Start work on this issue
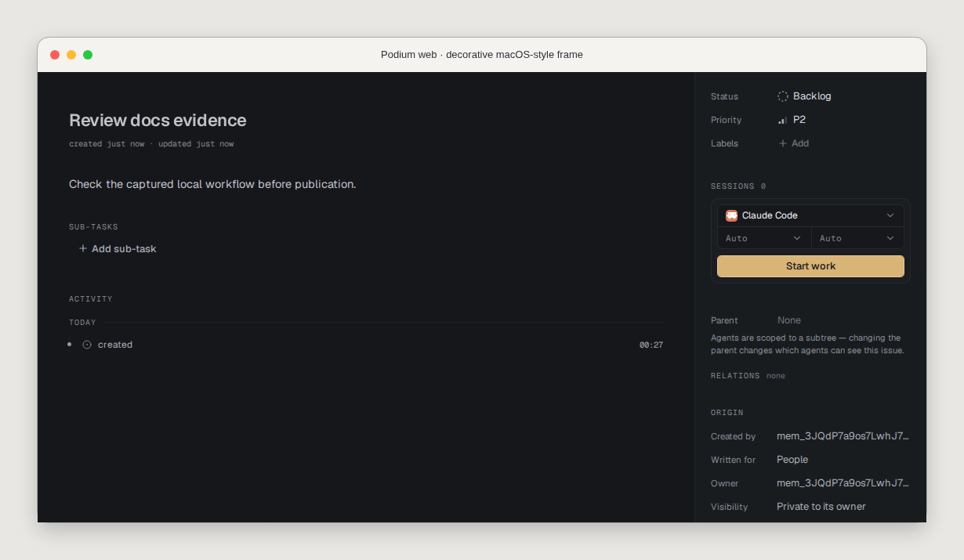964x560 pixels. pos(810,266)
